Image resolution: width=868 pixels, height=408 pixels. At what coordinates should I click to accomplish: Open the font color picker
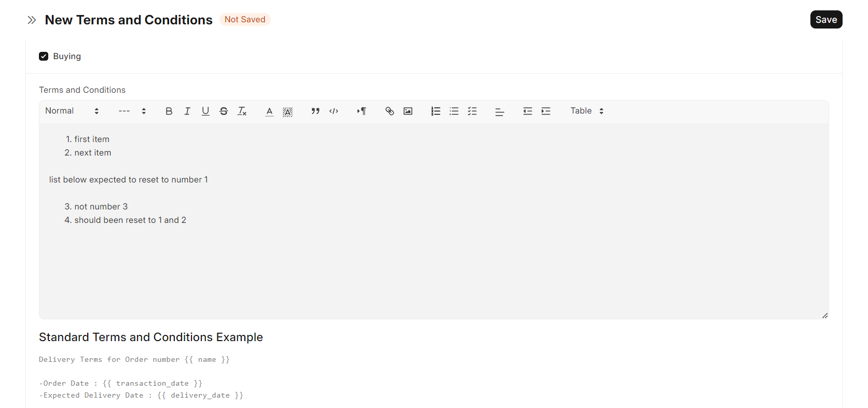(x=269, y=111)
